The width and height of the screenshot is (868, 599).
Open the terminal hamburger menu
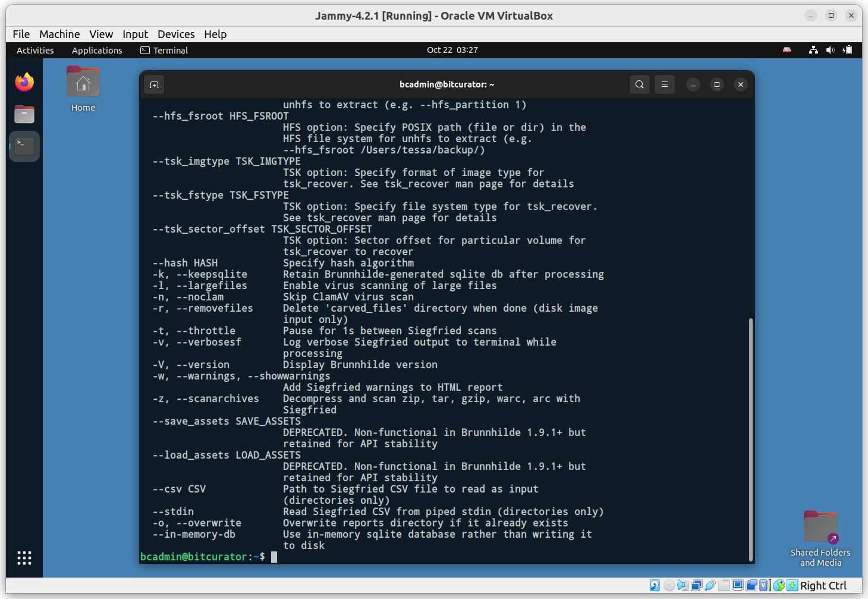click(x=665, y=84)
